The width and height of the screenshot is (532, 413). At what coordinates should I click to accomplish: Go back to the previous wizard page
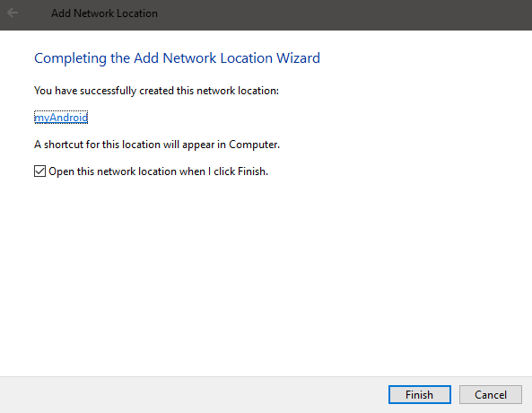(x=13, y=13)
